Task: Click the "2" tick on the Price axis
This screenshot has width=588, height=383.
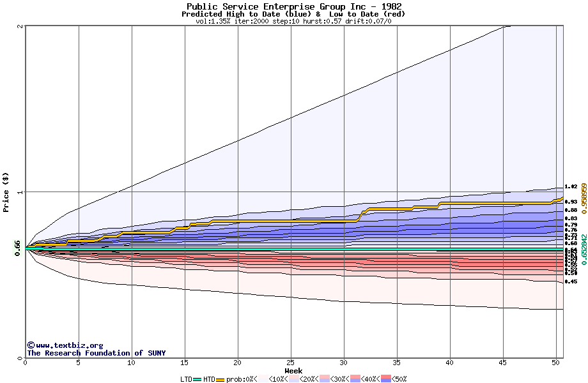Action: (x=20, y=26)
